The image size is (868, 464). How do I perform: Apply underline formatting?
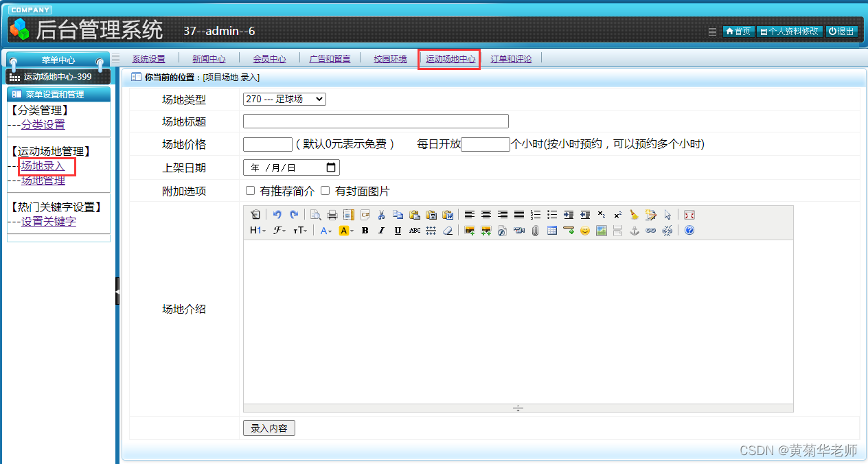click(x=398, y=231)
